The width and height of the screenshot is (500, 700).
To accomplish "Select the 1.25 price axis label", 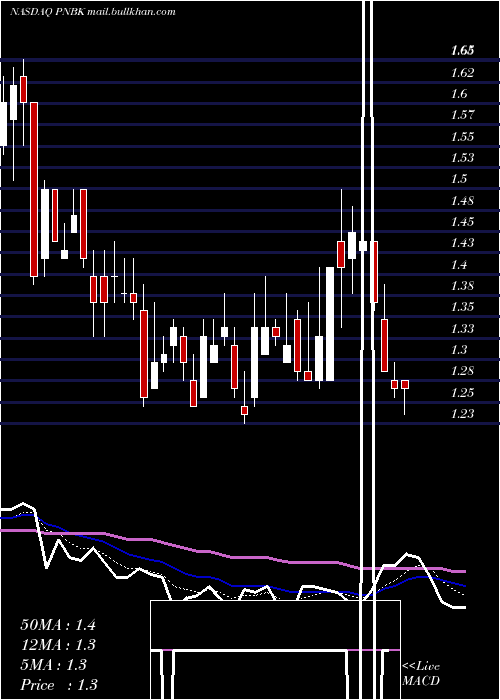I will click(x=462, y=392).
